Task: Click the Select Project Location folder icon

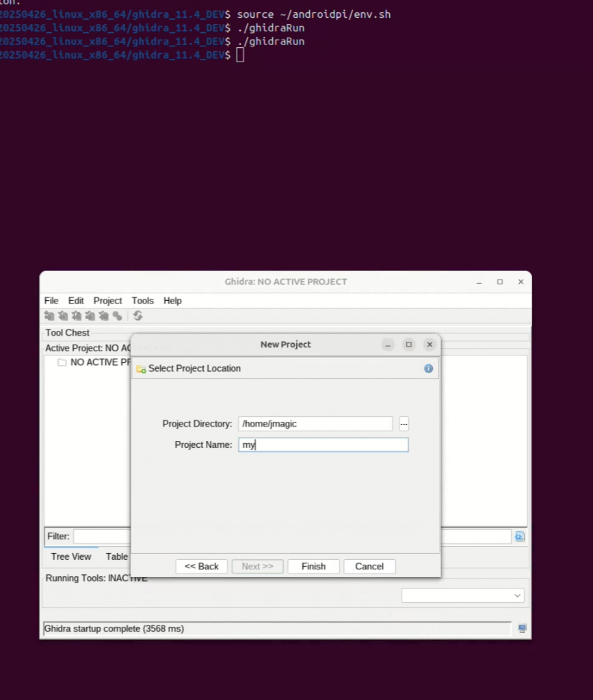Action: [141, 368]
